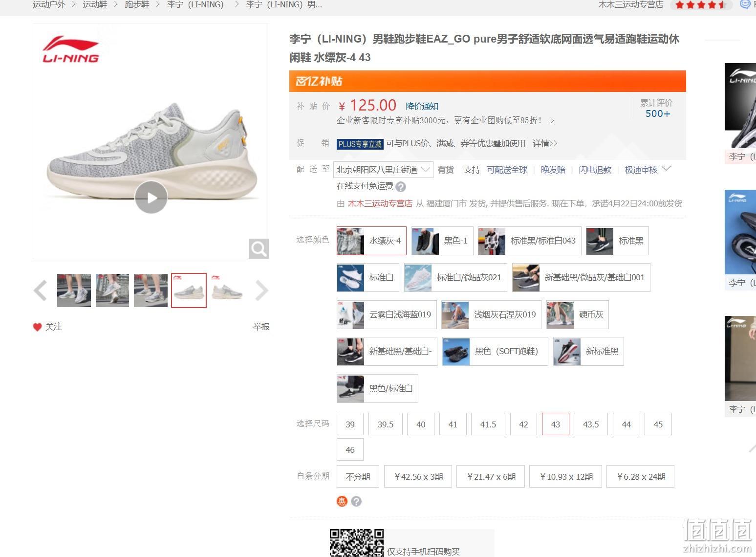Click the orange 惠 discount icon

coord(342,501)
